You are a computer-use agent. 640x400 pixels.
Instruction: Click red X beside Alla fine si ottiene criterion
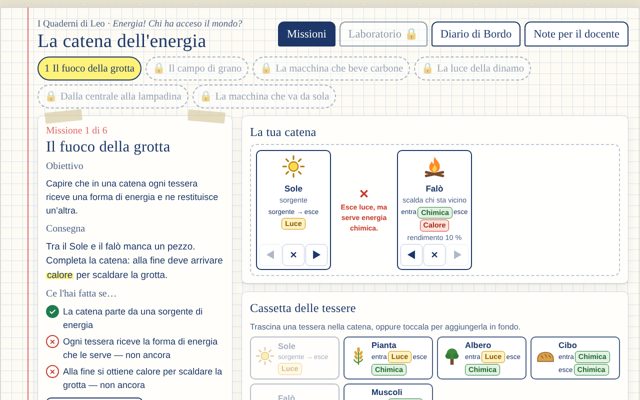(52, 372)
